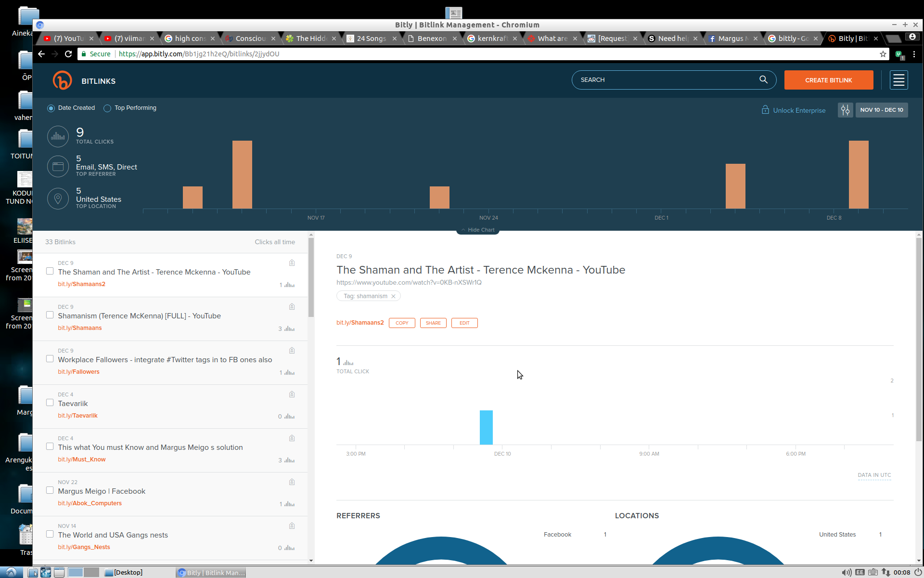Viewport: 924px width, 578px height.
Task: Click the top location pin icon
Action: 58,198
